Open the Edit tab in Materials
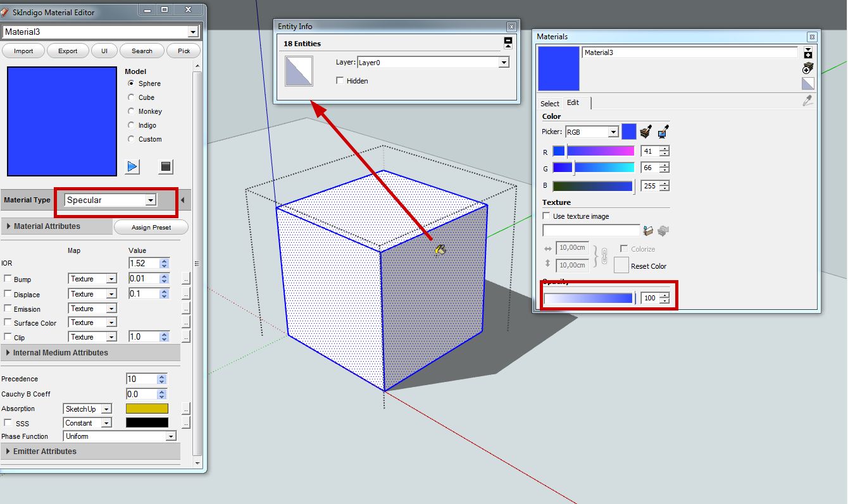Viewport: 848px width, 504px height. click(x=573, y=103)
